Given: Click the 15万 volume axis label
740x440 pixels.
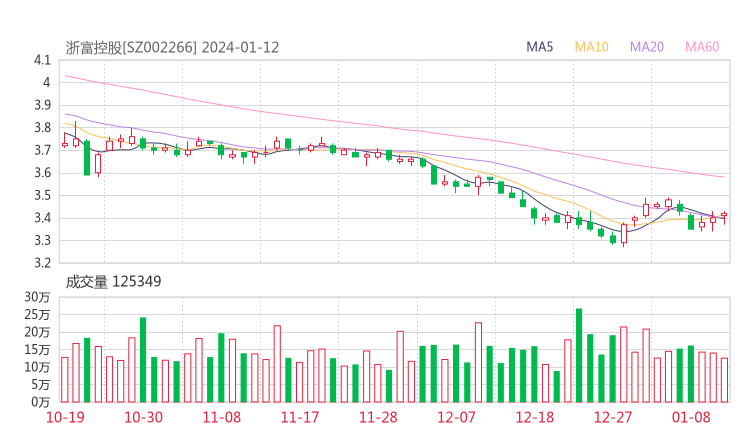Looking at the screenshot, I should click(37, 350).
